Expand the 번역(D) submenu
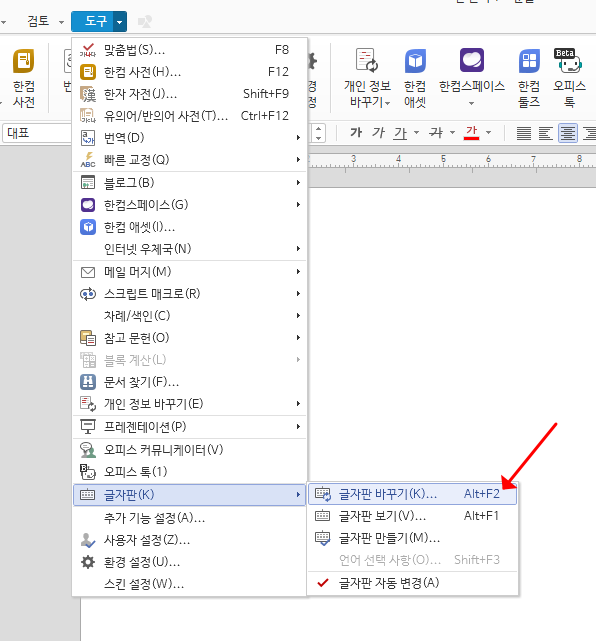Viewport: 596px width, 641px height. point(189,138)
